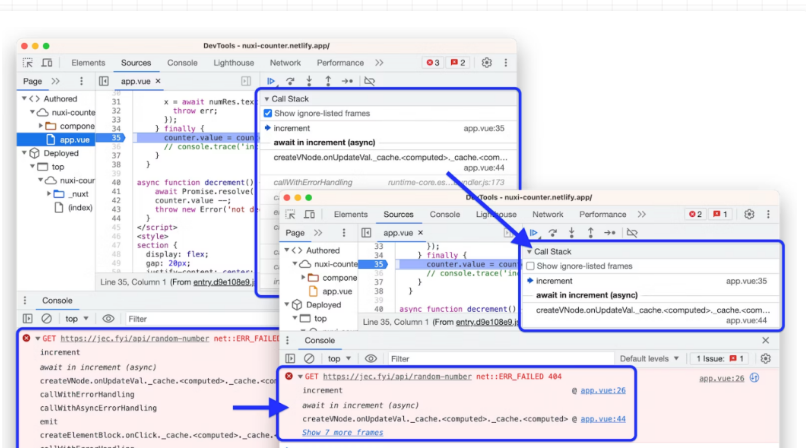Focus the Filter field in front console
Viewport: 806px width, 448px height.
500,359
